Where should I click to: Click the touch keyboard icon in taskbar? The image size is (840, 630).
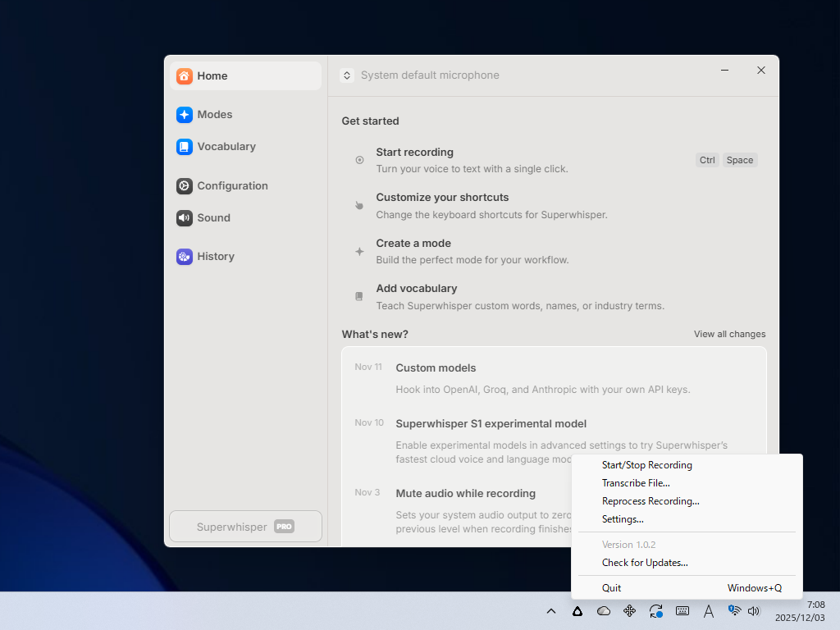click(x=682, y=611)
